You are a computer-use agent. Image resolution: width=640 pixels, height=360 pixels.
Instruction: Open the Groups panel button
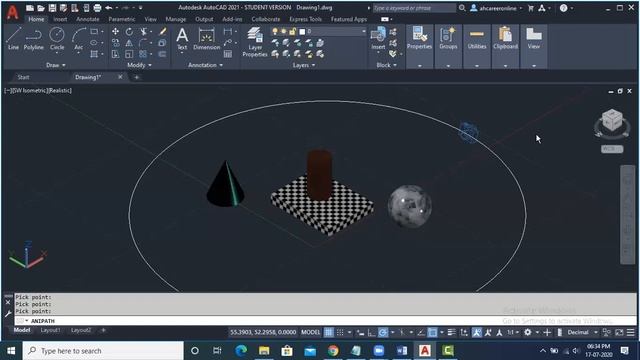coord(448,46)
